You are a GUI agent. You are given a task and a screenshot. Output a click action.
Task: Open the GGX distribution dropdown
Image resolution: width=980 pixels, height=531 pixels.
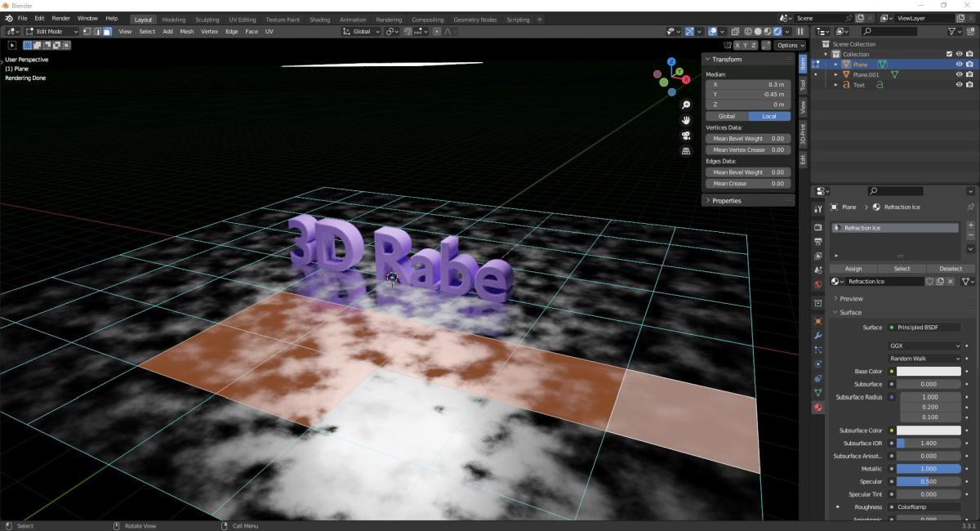[x=925, y=346]
